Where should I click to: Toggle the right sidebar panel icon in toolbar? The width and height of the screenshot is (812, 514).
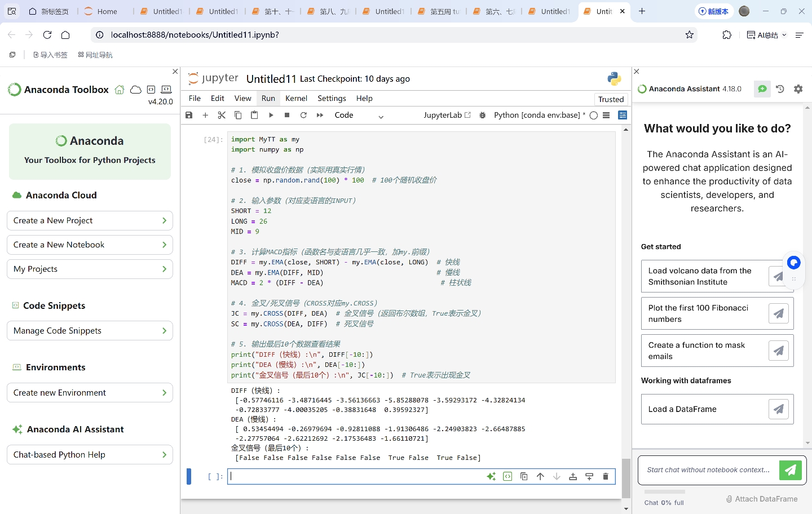click(x=623, y=115)
